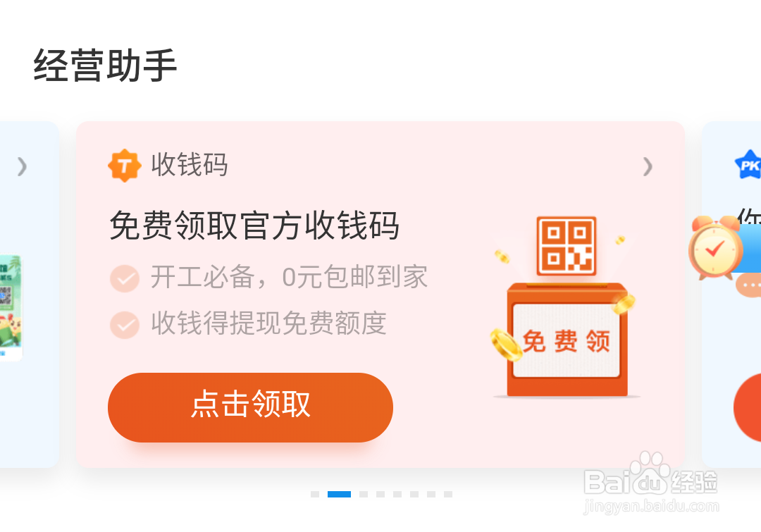Open the 免费领取官方收钱码 headline

point(254,225)
